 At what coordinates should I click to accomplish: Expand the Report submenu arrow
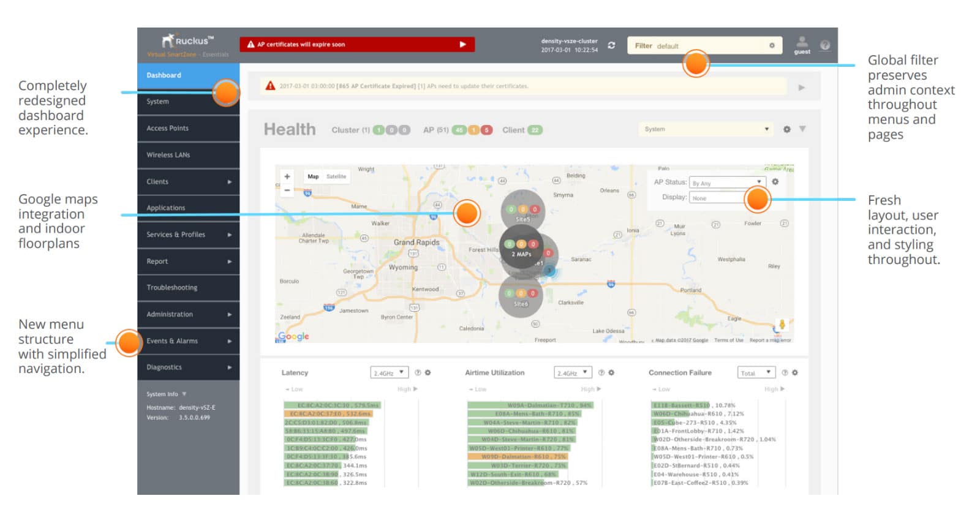tap(230, 261)
